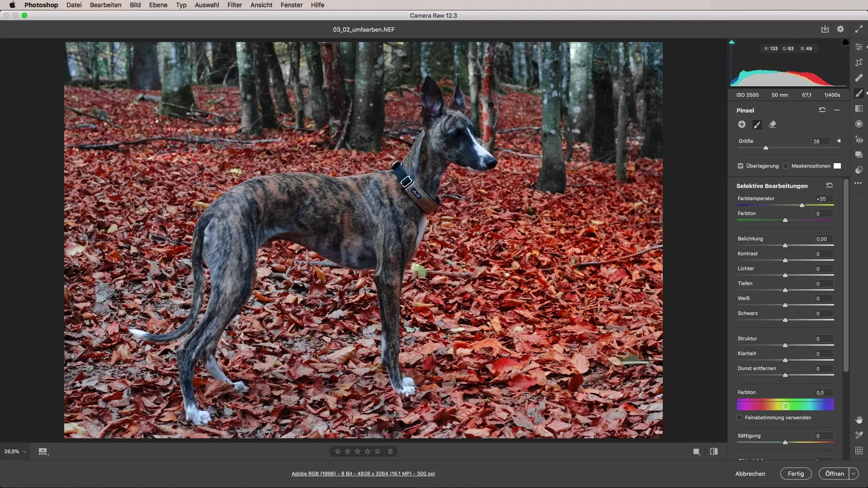Click the Farbtemperatur value field +35
The width and height of the screenshot is (868, 488).
pos(824,199)
